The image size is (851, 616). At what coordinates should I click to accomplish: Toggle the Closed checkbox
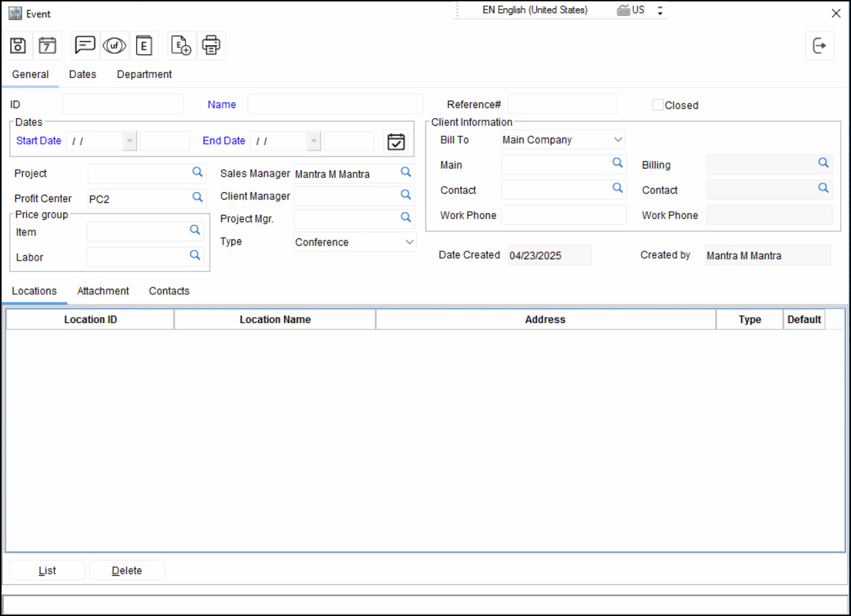click(658, 105)
